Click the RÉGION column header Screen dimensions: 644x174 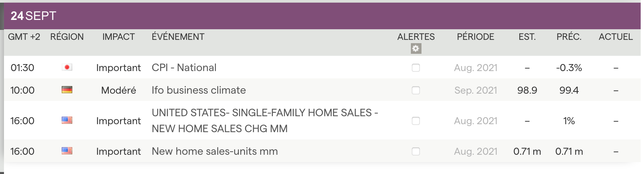[67, 37]
